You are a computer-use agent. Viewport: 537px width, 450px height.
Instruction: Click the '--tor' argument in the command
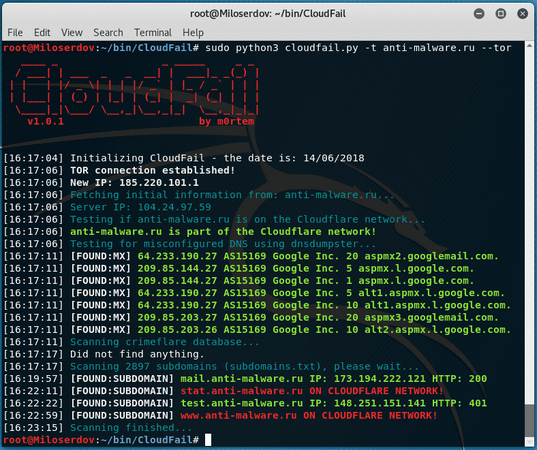pyautogui.click(x=496, y=48)
